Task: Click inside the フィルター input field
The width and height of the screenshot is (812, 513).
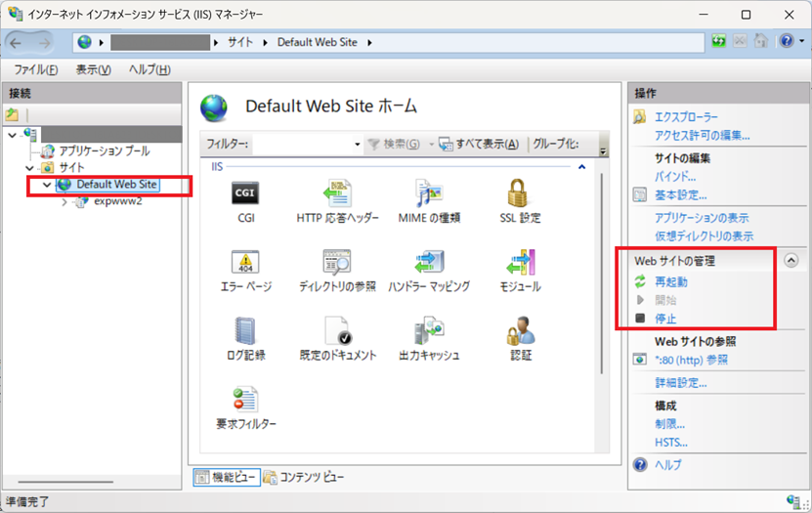Action: point(303,144)
